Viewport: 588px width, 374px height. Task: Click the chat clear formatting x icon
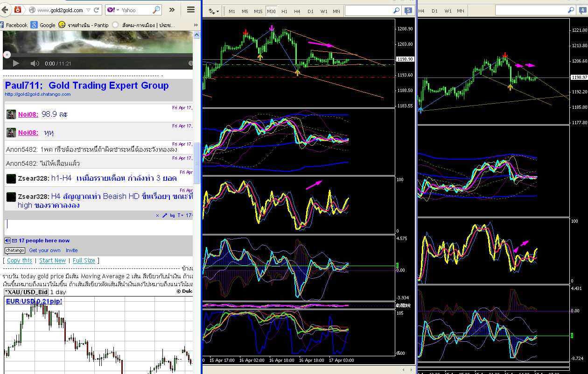pos(157,215)
